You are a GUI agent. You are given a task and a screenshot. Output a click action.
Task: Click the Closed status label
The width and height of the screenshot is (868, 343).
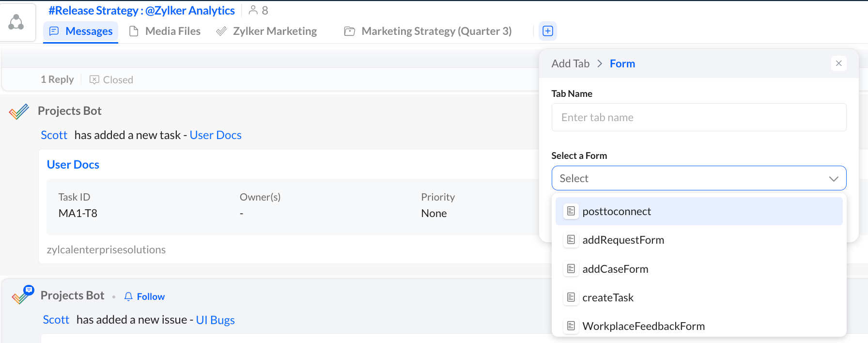point(118,79)
